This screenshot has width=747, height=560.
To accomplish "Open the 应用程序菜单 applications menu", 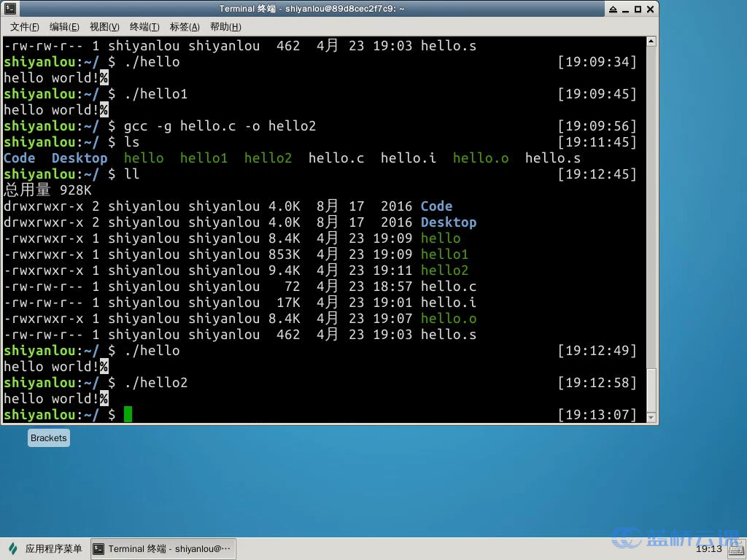I will coord(45,549).
